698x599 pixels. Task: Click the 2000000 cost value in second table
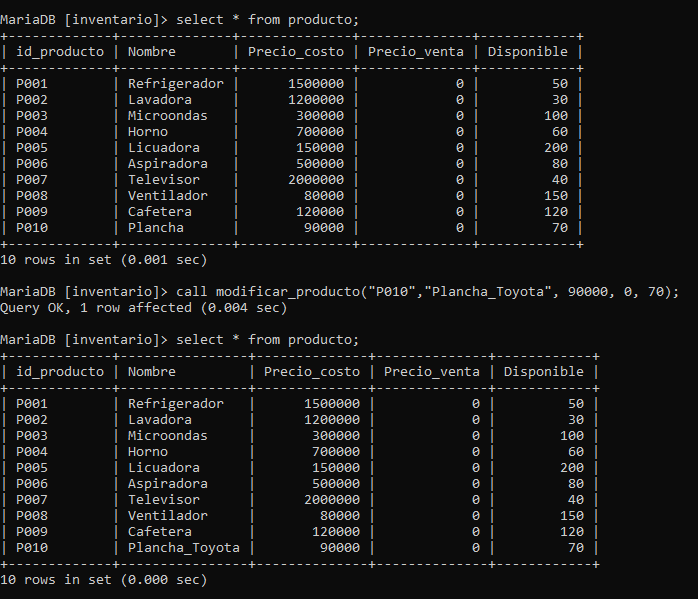(332, 500)
